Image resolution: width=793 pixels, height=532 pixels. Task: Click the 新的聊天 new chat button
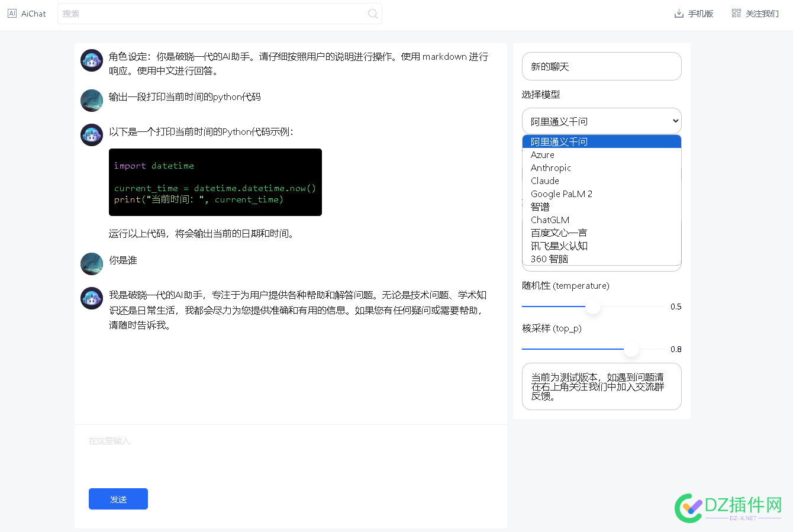pyautogui.click(x=602, y=66)
